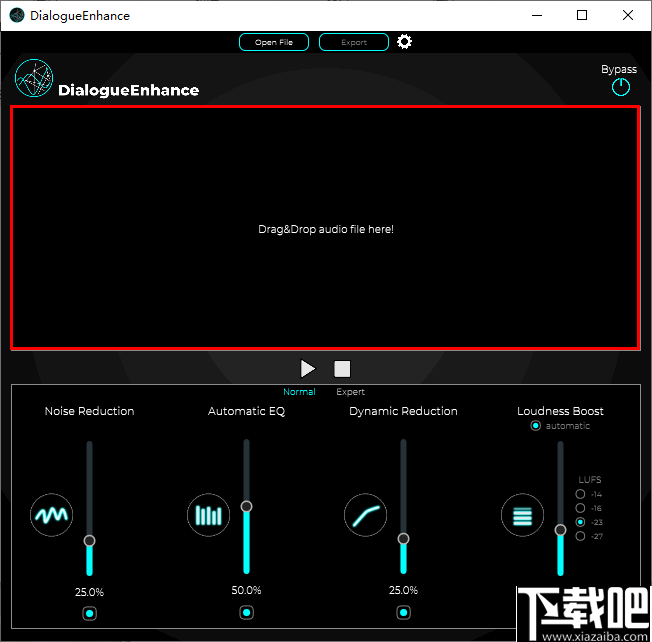This screenshot has height=642, width=652.
Task: Minimize the DialogueEnhance window
Action: click(537, 15)
